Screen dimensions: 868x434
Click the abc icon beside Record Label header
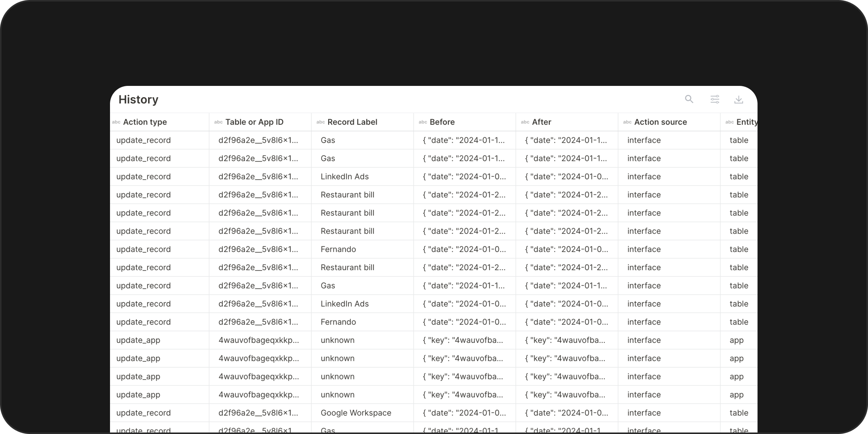pyautogui.click(x=320, y=122)
